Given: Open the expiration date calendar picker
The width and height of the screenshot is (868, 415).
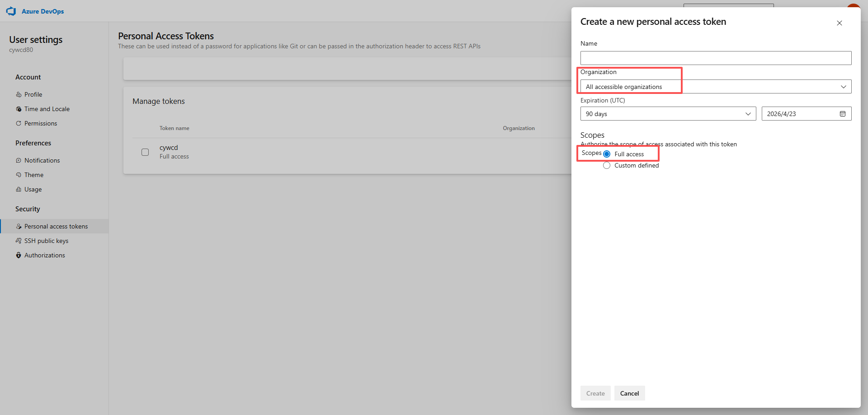Looking at the screenshot, I should pos(842,114).
